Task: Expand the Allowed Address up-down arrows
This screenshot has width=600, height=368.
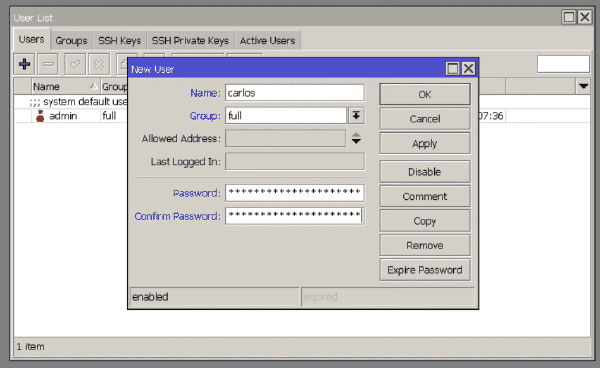Action: [356, 138]
